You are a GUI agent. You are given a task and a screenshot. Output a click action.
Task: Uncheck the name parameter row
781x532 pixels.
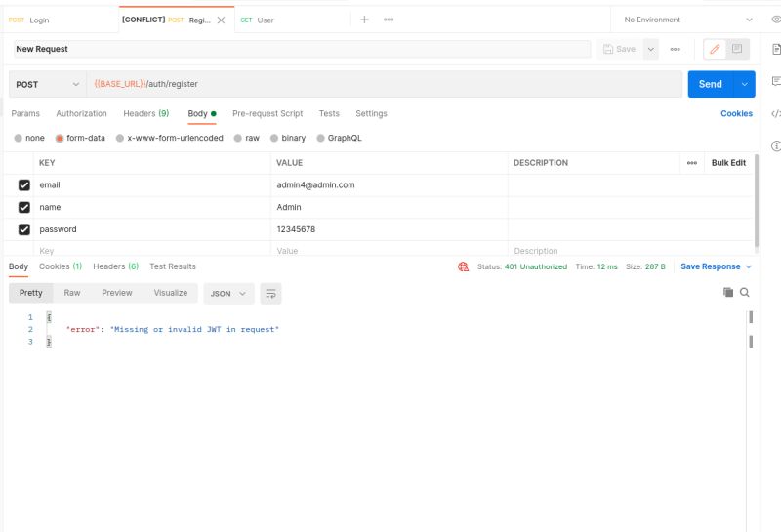(23, 207)
